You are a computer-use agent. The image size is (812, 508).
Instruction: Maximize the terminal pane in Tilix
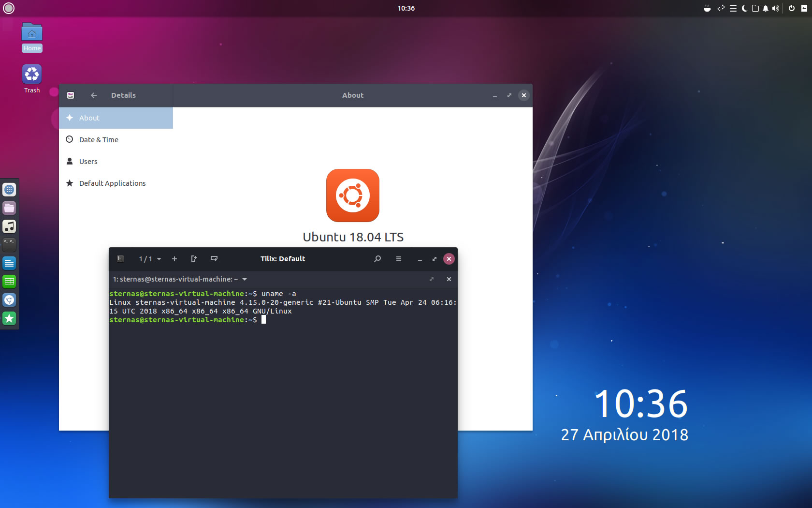(x=432, y=279)
